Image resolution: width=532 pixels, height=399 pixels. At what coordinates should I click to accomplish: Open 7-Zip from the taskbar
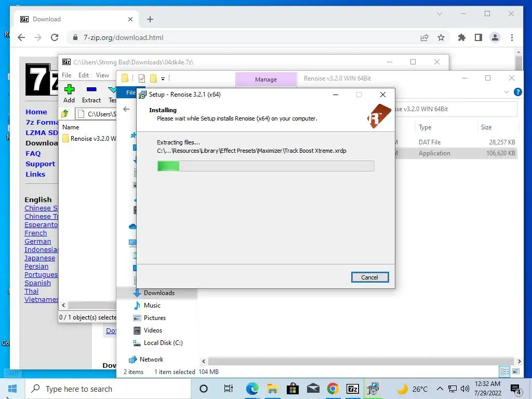coord(353,389)
